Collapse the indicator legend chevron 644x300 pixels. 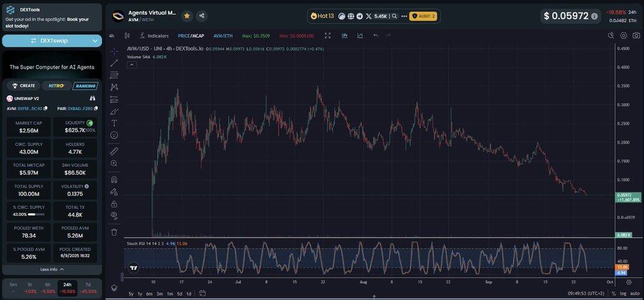click(132, 64)
